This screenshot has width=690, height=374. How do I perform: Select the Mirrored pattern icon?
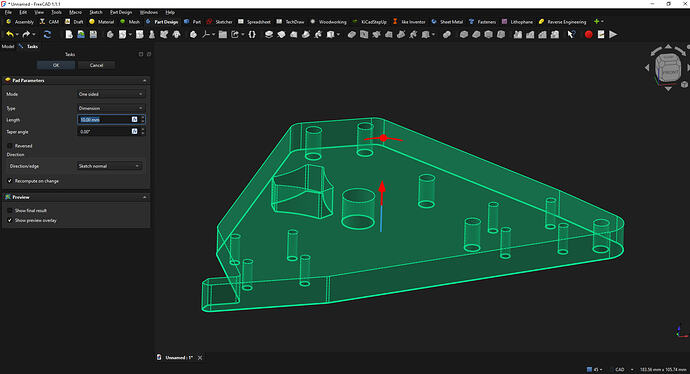(x=518, y=34)
